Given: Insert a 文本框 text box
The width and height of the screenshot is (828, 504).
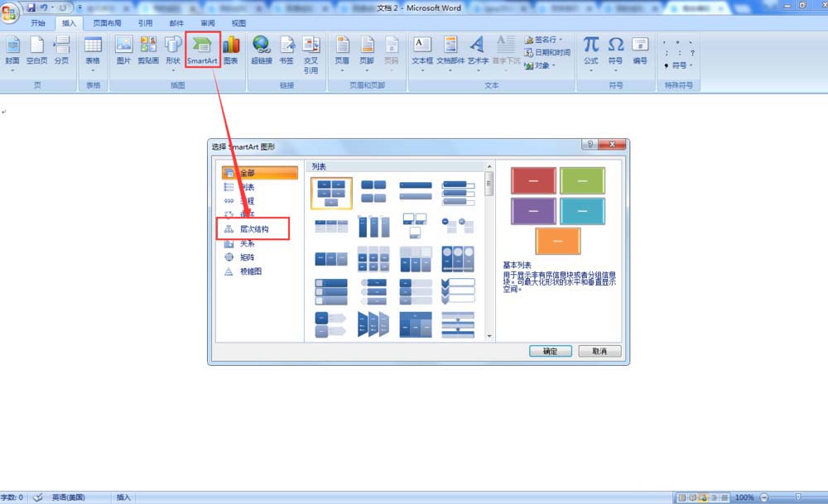Looking at the screenshot, I should 422,52.
